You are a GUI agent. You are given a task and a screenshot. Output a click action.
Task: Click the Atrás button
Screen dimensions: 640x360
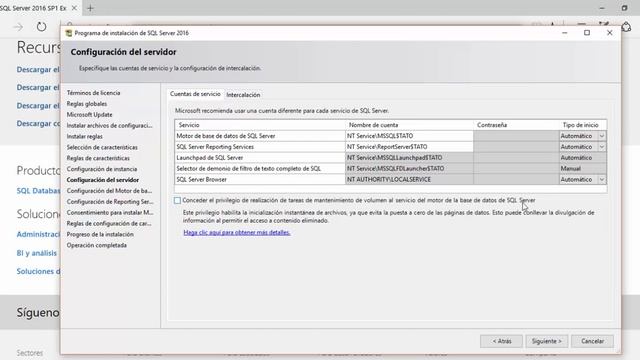tap(502, 341)
